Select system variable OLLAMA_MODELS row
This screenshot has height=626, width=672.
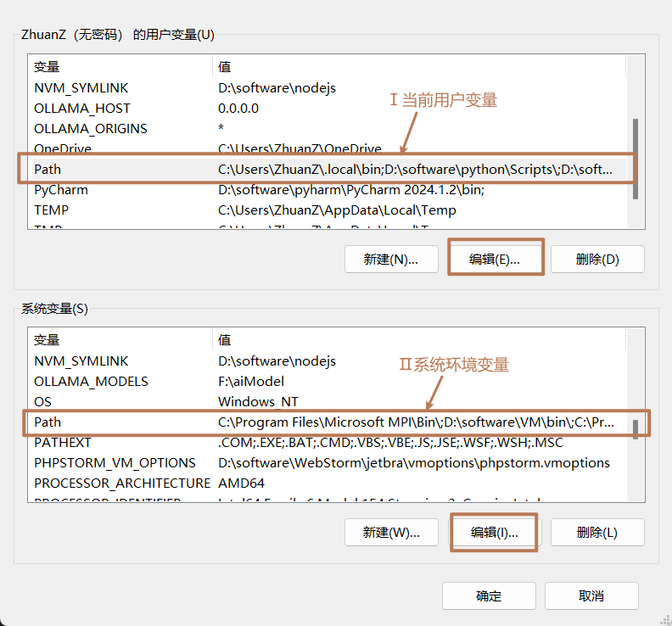click(x=329, y=382)
